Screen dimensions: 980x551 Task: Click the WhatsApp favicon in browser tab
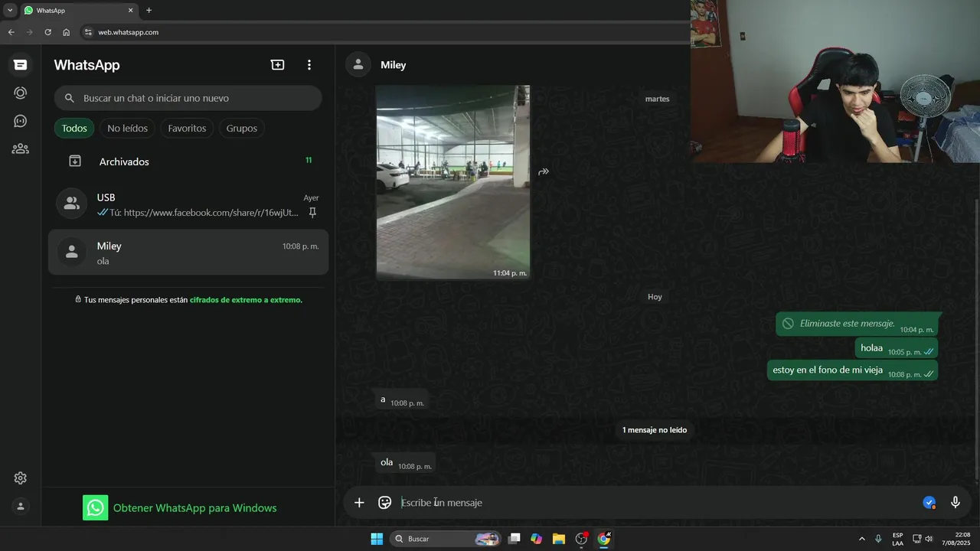[x=28, y=11]
